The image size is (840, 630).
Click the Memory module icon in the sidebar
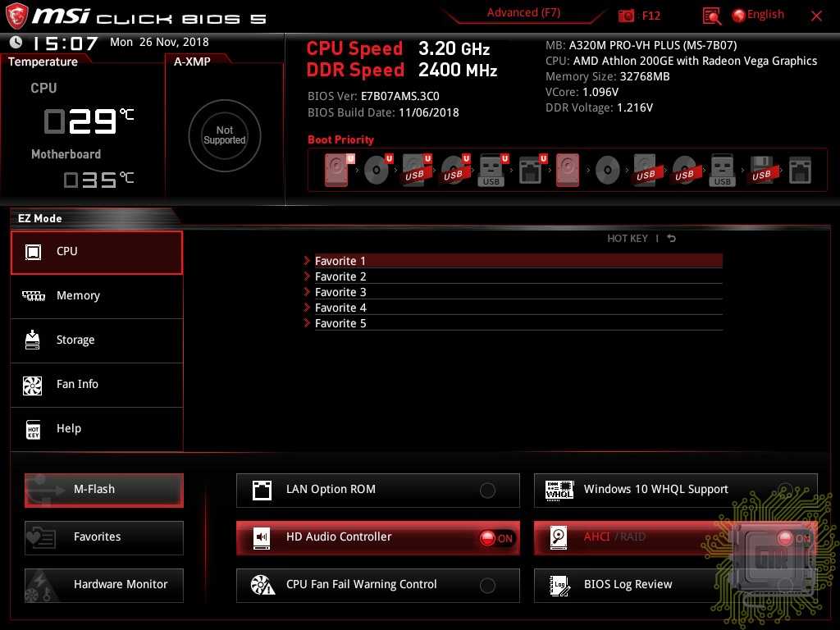pos(33,295)
